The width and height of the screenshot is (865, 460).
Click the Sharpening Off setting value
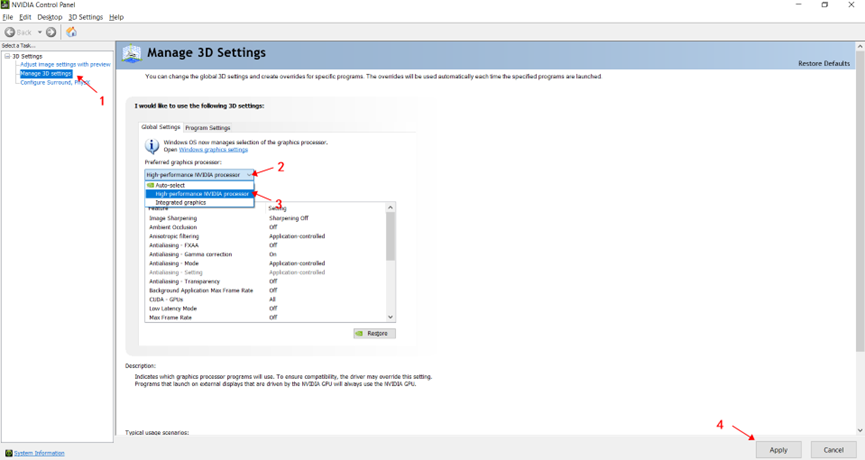click(x=289, y=218)
